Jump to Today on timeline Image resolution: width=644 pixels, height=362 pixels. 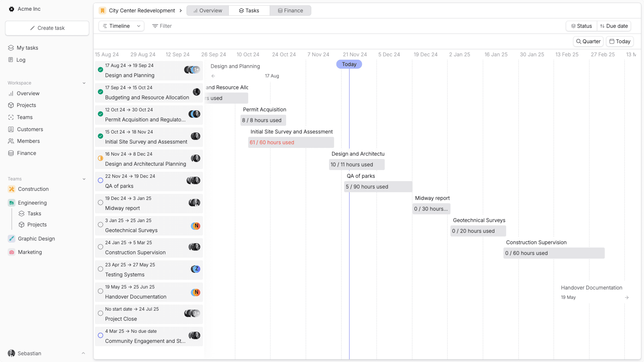coord(620,41)
